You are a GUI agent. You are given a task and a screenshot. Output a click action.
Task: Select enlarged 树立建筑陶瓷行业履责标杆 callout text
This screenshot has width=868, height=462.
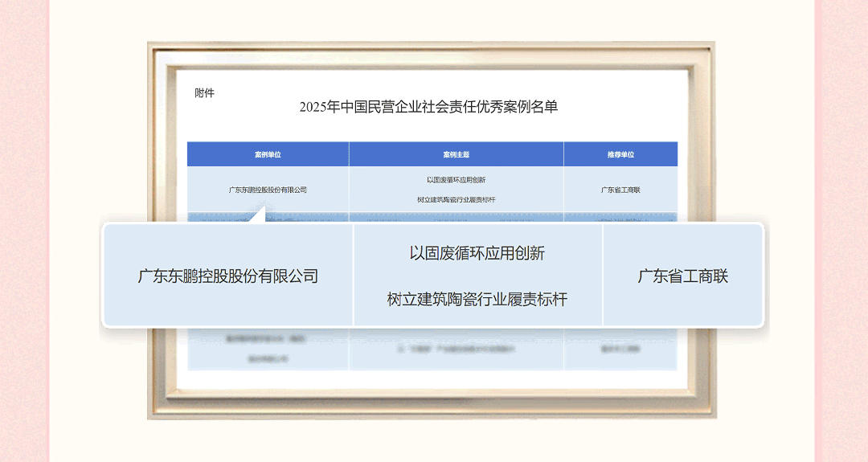477,300
